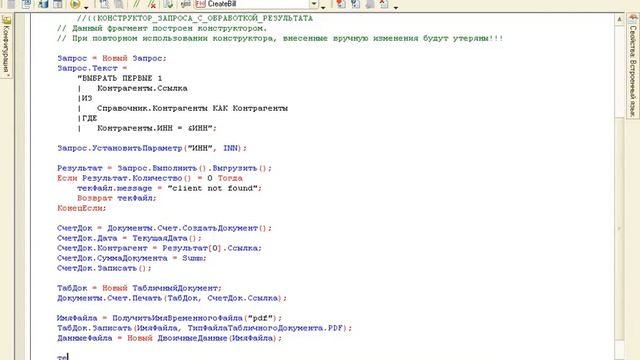Open the Конфигурация side panel tab
This screenshot has height=360, width=640.
[6, 47]
